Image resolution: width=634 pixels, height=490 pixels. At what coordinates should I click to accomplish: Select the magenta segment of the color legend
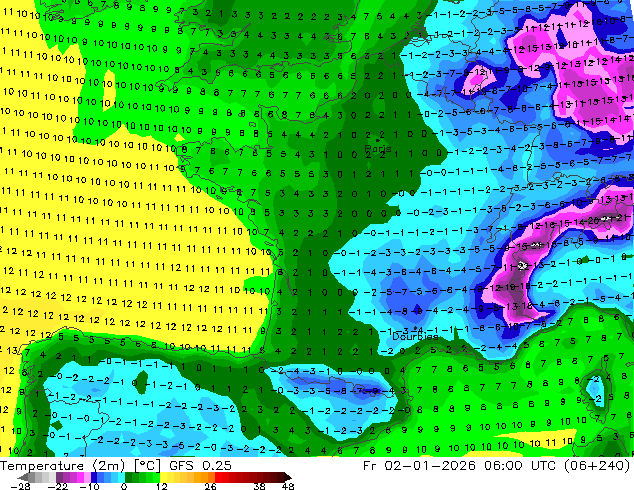click(x=80, y=477)
